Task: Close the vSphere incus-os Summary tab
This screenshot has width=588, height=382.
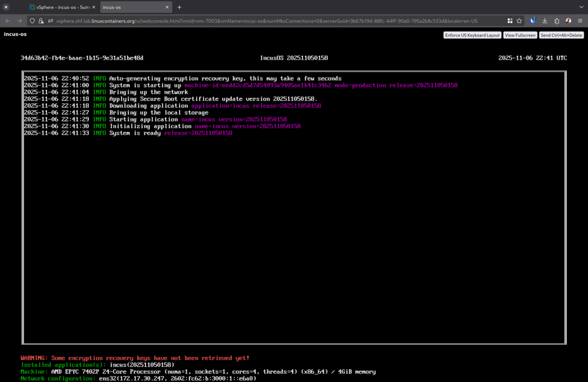Action: (94, 7)
